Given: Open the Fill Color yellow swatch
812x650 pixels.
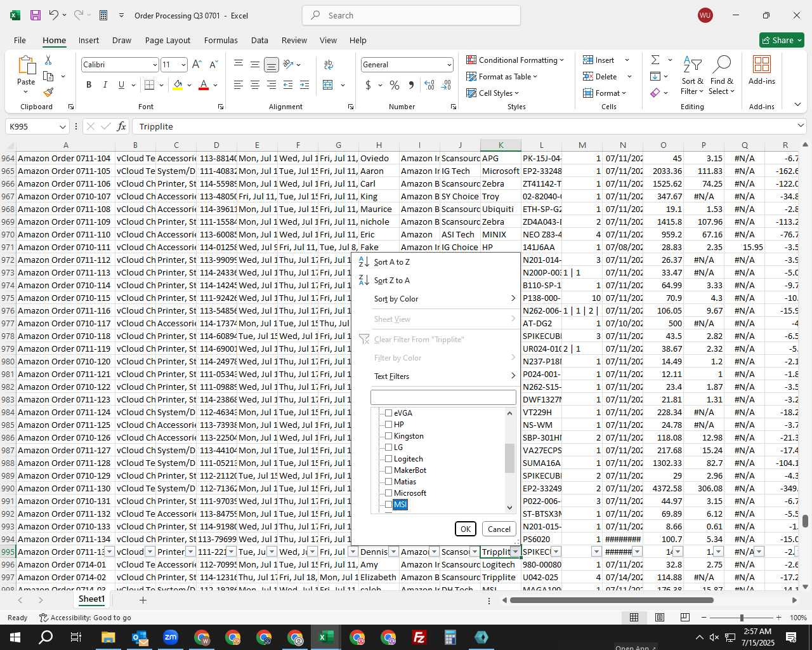Looking at the screenshot, I should [178, 84].
